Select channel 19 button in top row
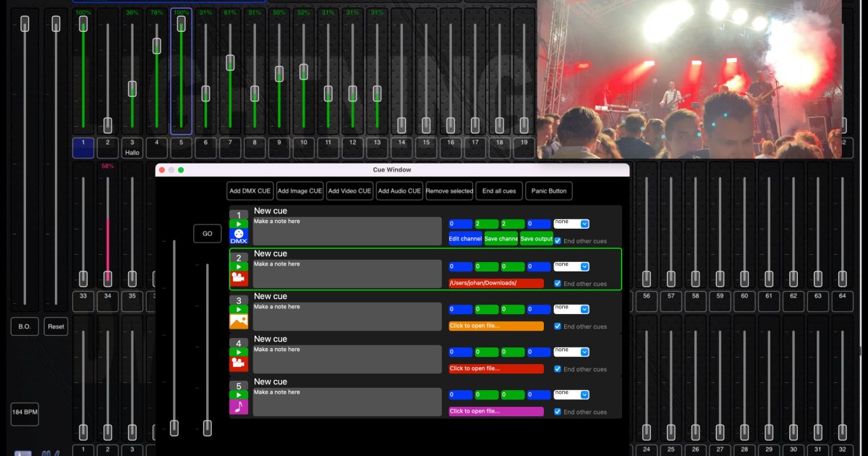Image resolution: width=868 pixels, height=456 pixels. coord(524,148)
